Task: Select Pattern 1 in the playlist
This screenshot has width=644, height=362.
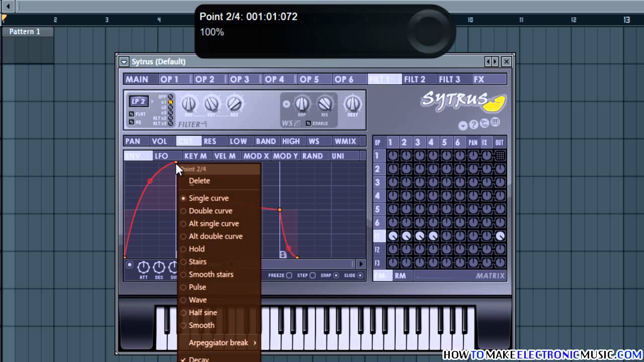Action: [27, 32]
